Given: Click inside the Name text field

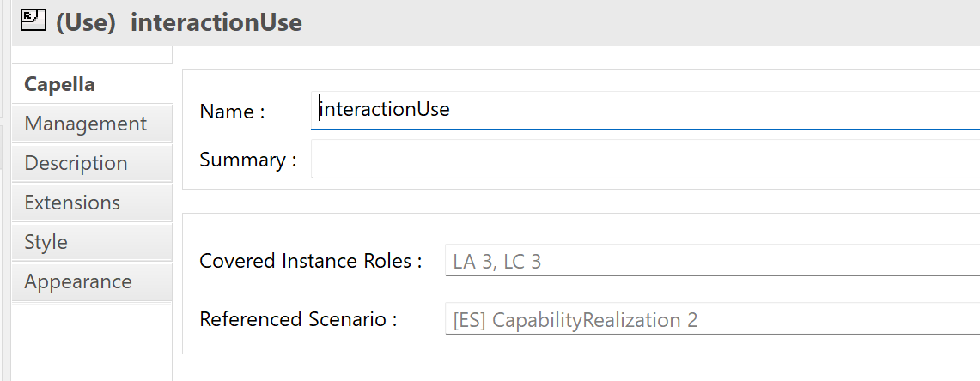Looking at the screenshot, I should [644, 110].
